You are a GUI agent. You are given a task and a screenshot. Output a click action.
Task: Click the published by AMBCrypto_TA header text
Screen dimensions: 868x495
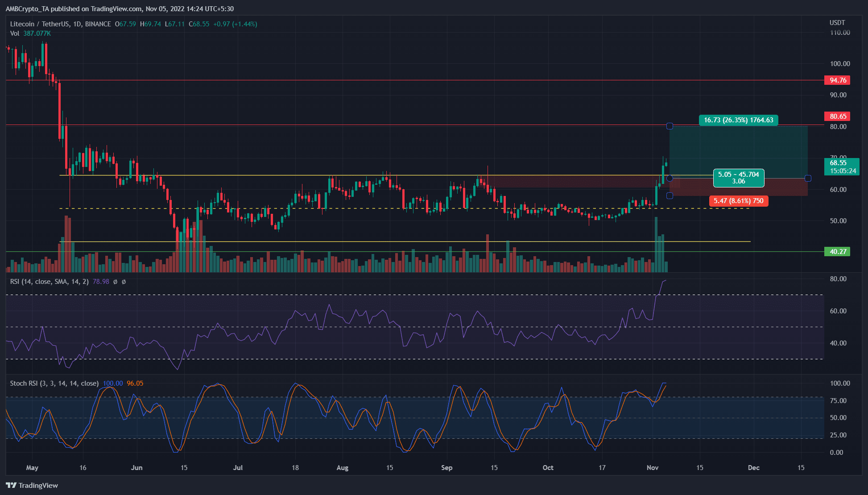120,8
